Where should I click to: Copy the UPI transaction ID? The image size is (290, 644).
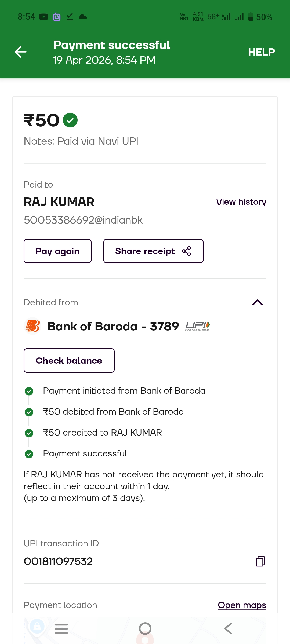260,561
